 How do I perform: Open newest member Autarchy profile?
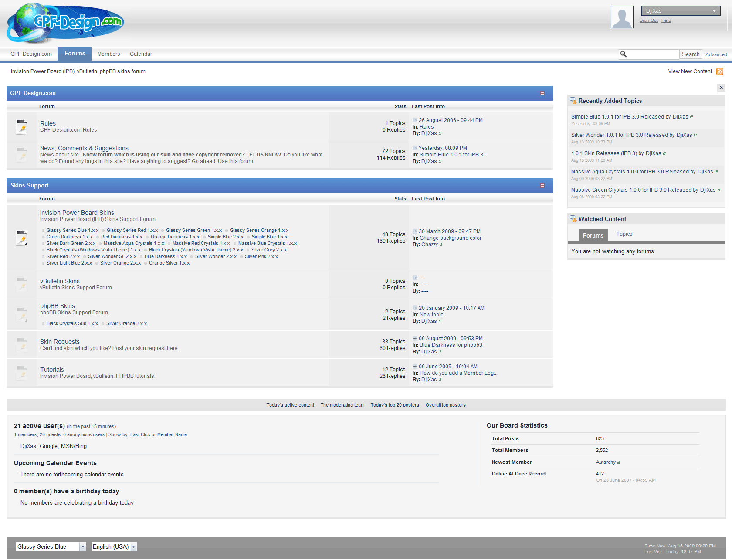(x=606, y=462)
